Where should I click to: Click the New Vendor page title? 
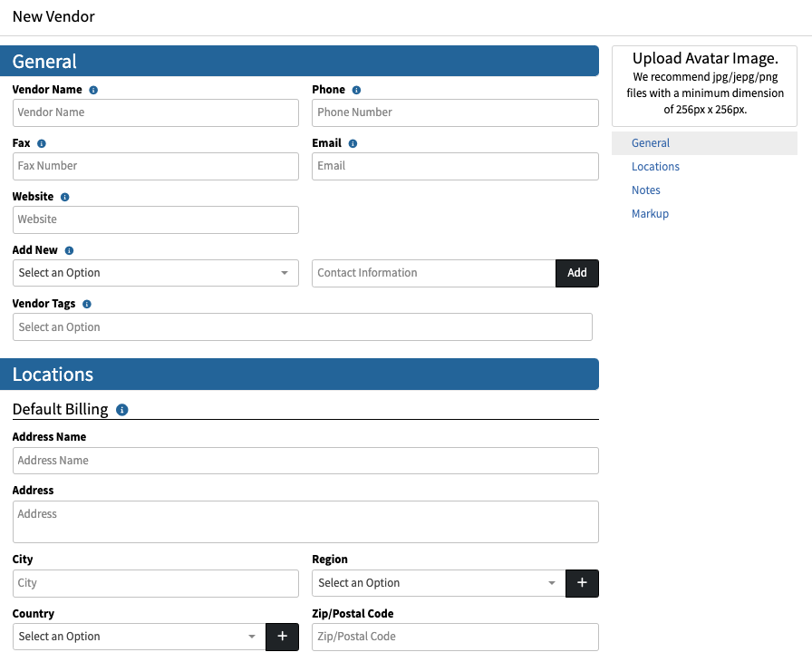click(x=53, y=16)
